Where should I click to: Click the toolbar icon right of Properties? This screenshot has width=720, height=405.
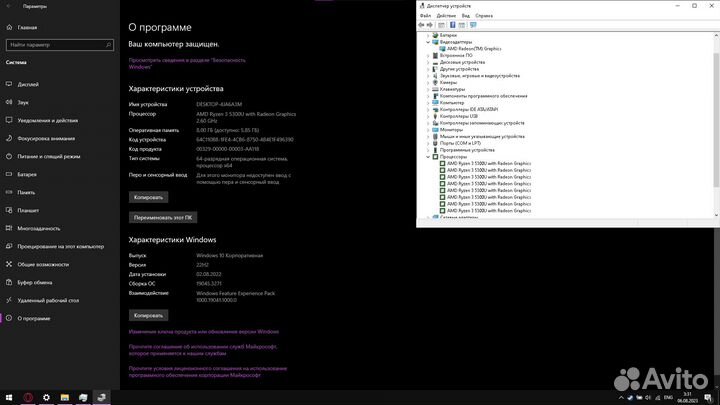462,25
